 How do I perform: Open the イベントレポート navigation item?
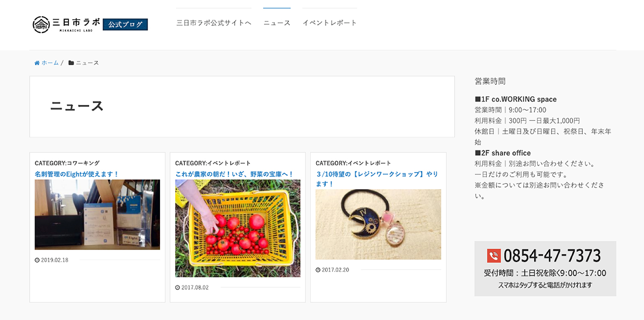click(x=330, y=23)
